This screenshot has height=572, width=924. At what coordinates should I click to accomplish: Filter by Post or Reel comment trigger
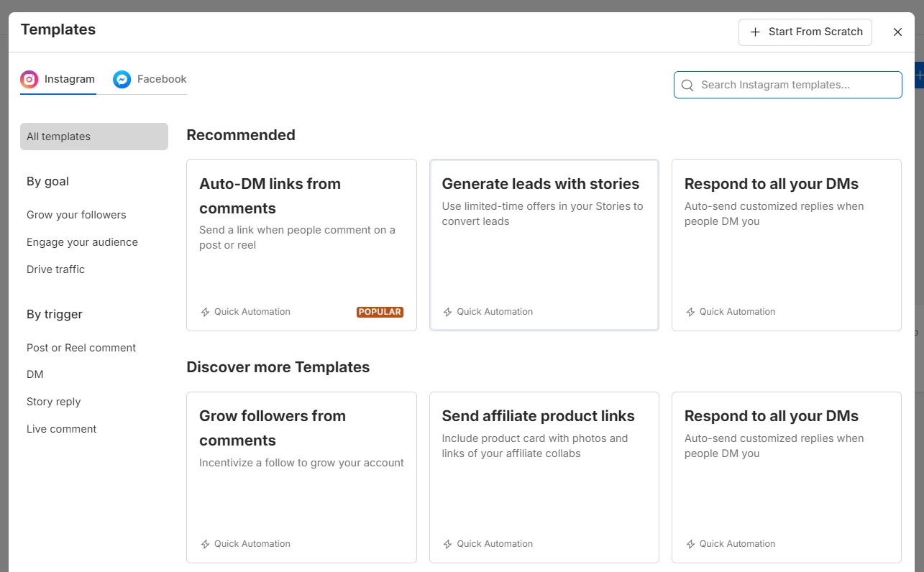click(81, 348)
